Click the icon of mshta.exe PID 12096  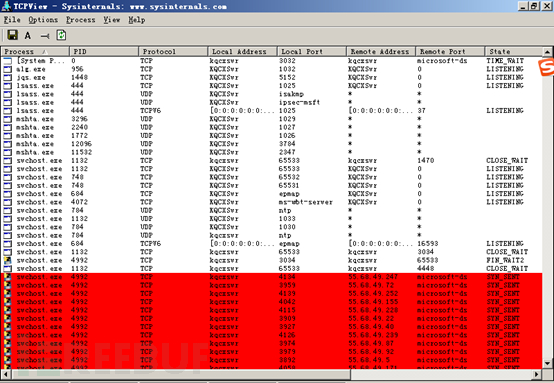click(x=7, y=144)
